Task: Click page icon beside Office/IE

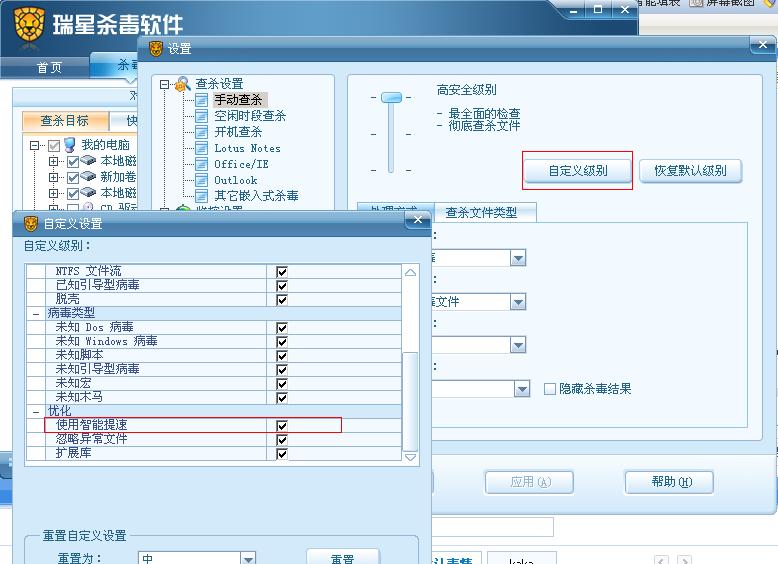Action: coord(201,164)
